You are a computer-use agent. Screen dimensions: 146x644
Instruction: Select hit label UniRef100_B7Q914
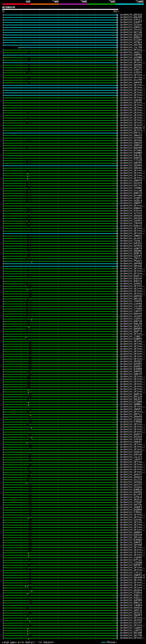[x=131, y=593]
